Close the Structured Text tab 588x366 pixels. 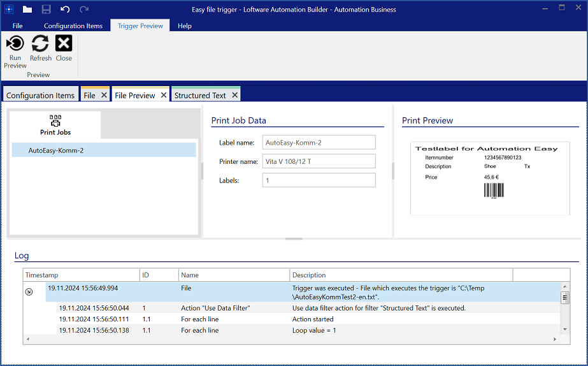[x=234, y=95]
